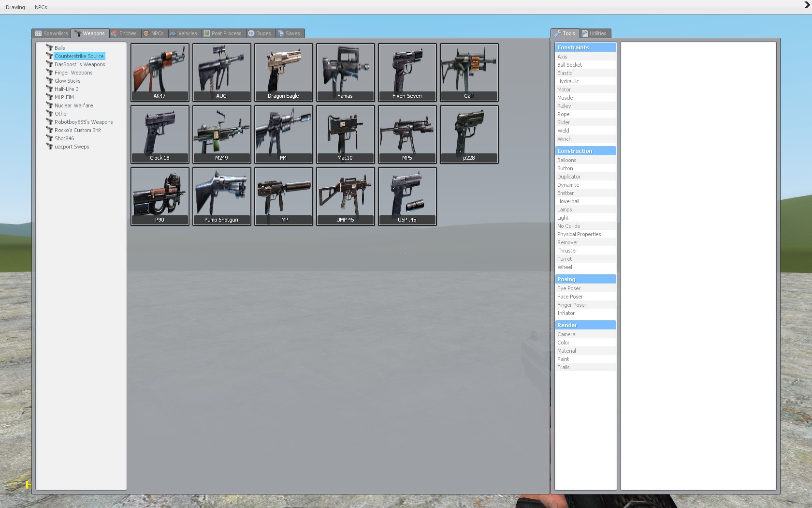This screenshot has height=508, width=812.
Task: Select the Duplicator tool
Action: tap(585, 177)
